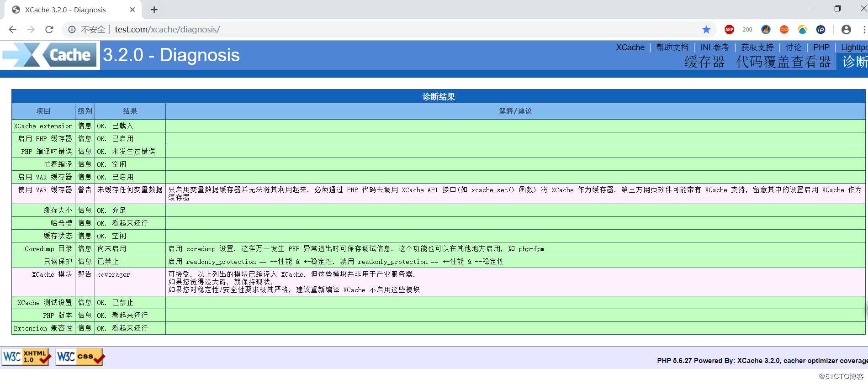
Task: Click the 只读保护 row label
Action: click(x=58, y=262)
